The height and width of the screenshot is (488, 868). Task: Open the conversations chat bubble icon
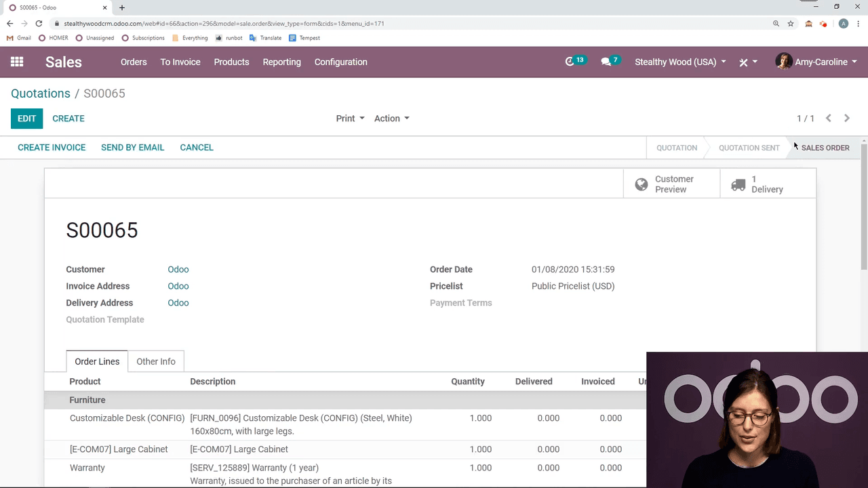point(609,62)
